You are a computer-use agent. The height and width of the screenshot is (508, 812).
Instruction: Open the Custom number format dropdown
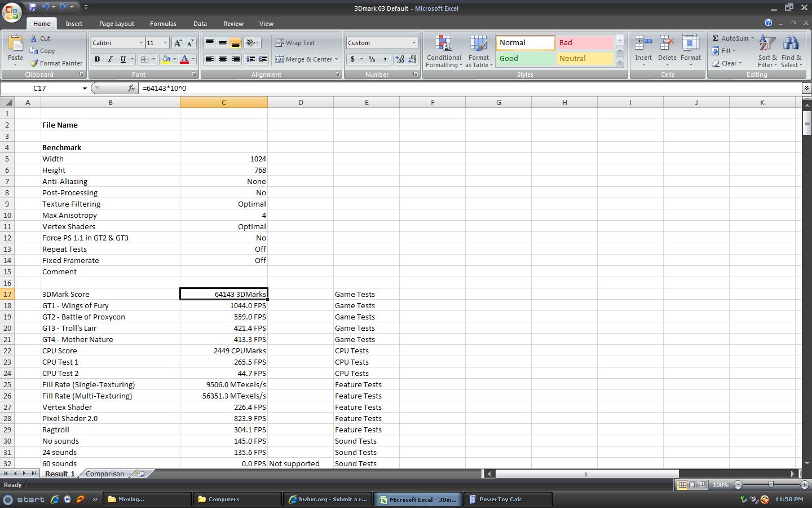click(413, 43)
